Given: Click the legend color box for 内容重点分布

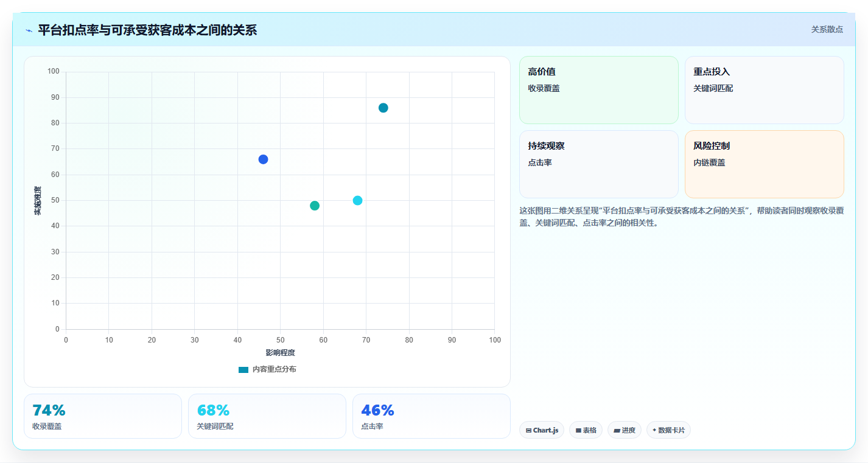Looking at the screenshot, I should [243, 370].
